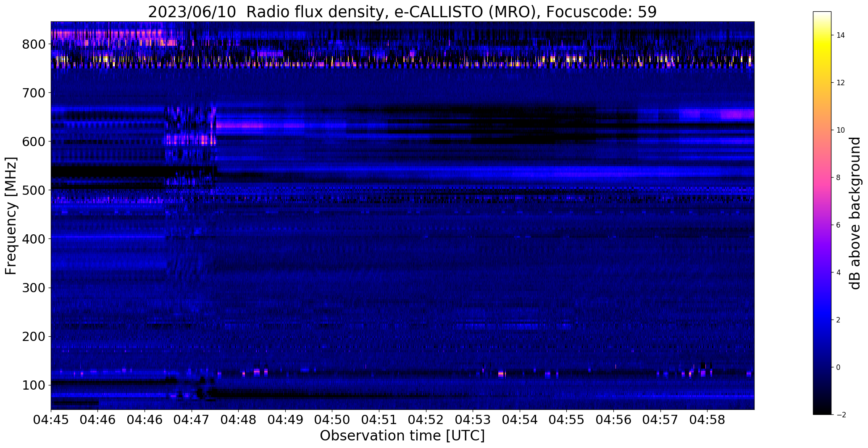
Task: Select the 100 frequency tick label
Action: pyautogui.click(x=34, y=385)
